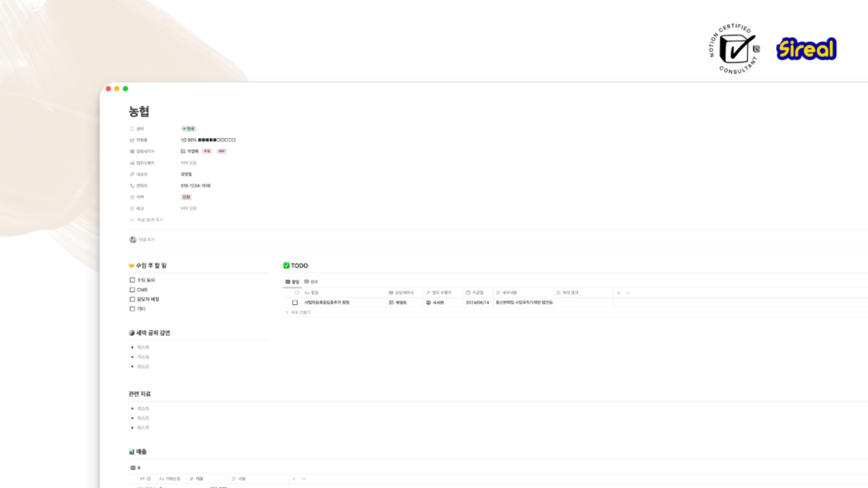Screen dimensions: 868x488
Task: Click the handshake icon beside 수임 후 할 일
Action: click(x=132, y=265)
